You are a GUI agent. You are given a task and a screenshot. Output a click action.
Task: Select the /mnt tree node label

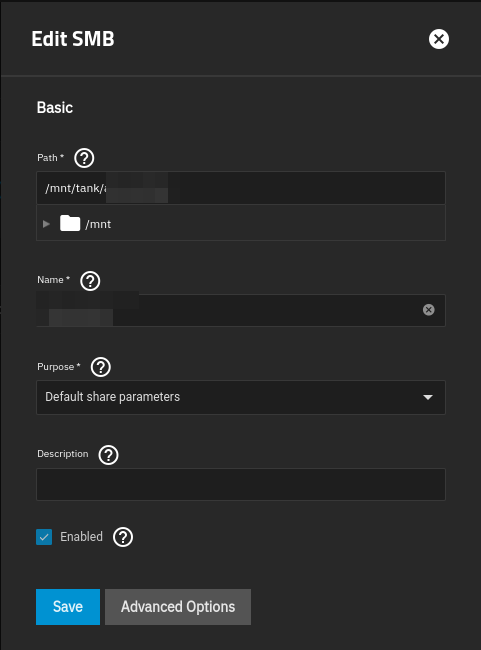(x=98, y=224)
